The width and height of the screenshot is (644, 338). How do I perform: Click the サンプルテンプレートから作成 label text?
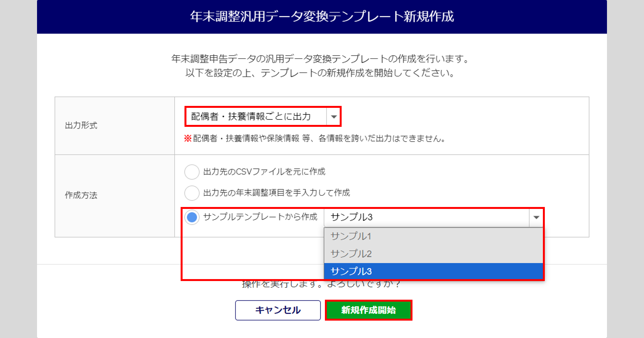pos(260,217)
